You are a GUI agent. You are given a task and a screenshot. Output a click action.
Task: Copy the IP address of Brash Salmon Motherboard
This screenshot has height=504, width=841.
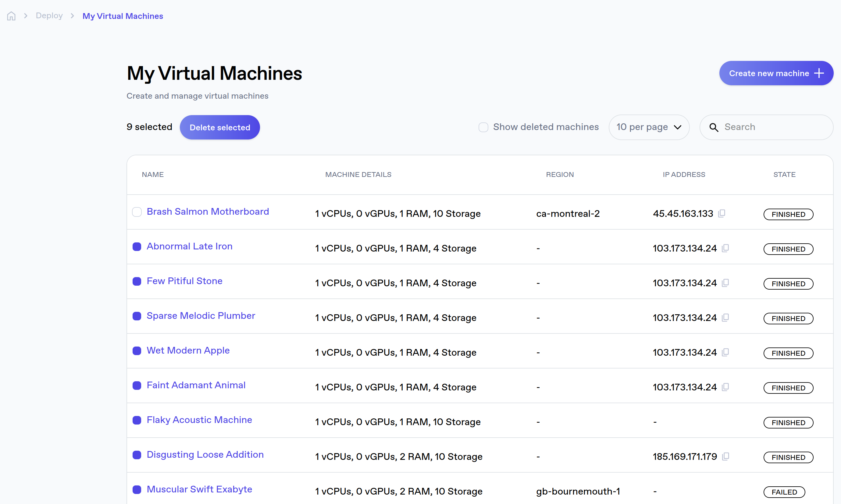pyautogui.click(x=722, y=213)
